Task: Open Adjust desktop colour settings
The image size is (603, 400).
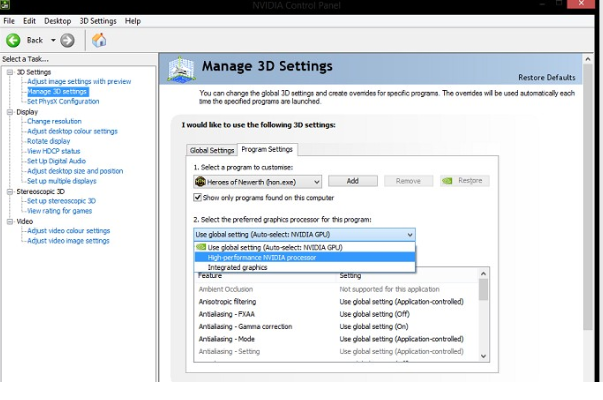Action: pos(72,131)
